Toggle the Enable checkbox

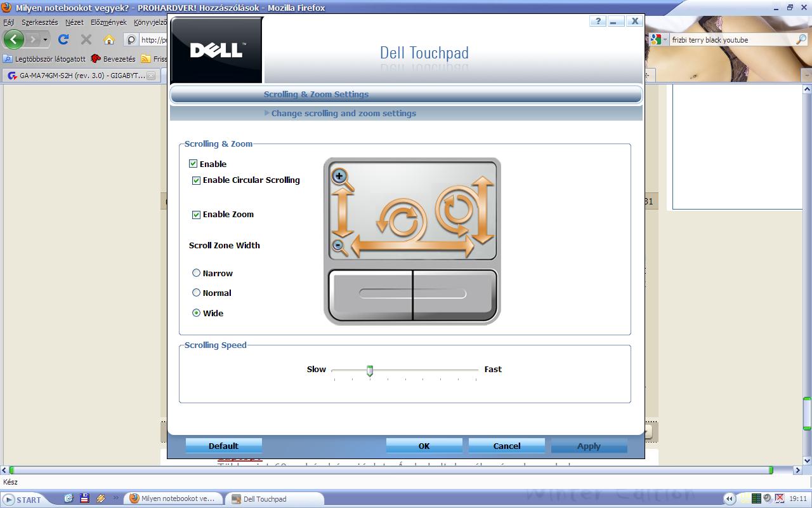point(193,164)
